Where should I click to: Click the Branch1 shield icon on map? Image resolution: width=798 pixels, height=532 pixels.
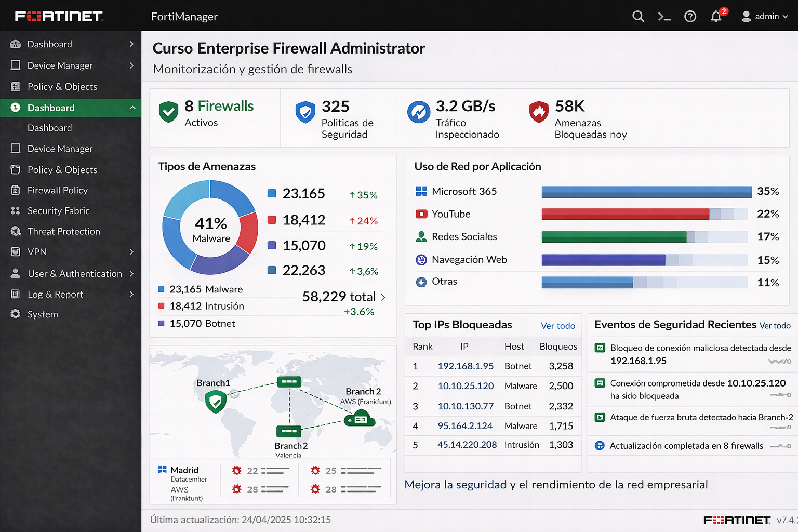pos(216,402)
